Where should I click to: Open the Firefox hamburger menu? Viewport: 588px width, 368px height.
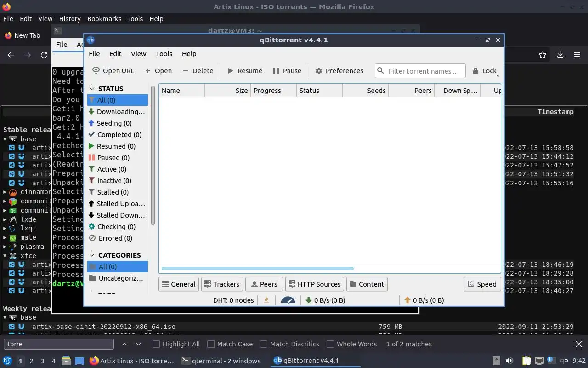[577, 55]
